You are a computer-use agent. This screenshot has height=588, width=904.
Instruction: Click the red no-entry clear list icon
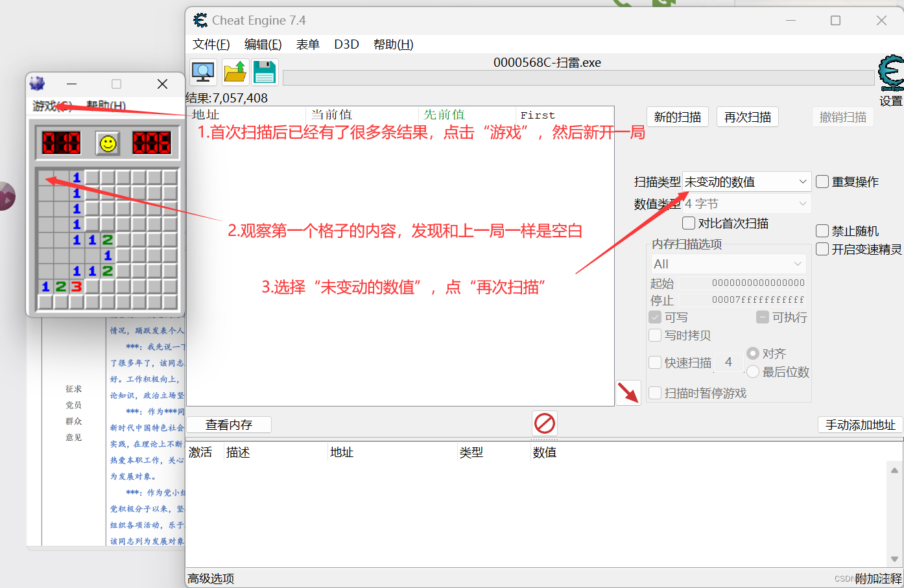[544, 423]
